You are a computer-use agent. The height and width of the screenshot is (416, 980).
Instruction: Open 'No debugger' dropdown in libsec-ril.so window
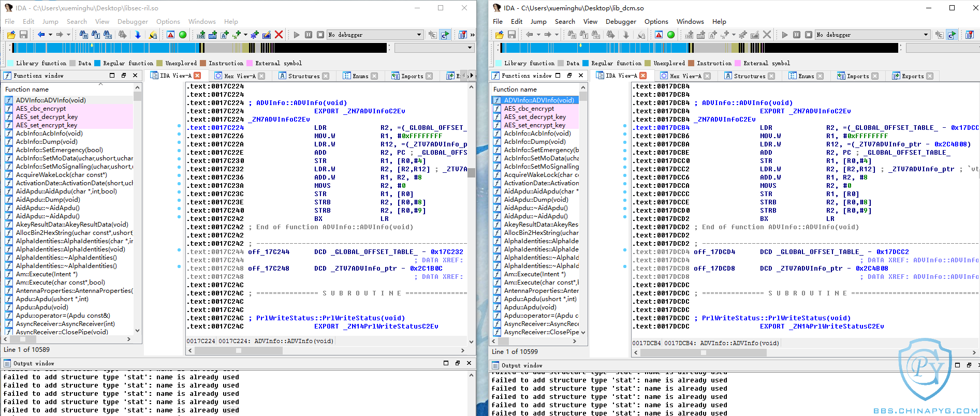pyautogui.click(x=375, y=35)
